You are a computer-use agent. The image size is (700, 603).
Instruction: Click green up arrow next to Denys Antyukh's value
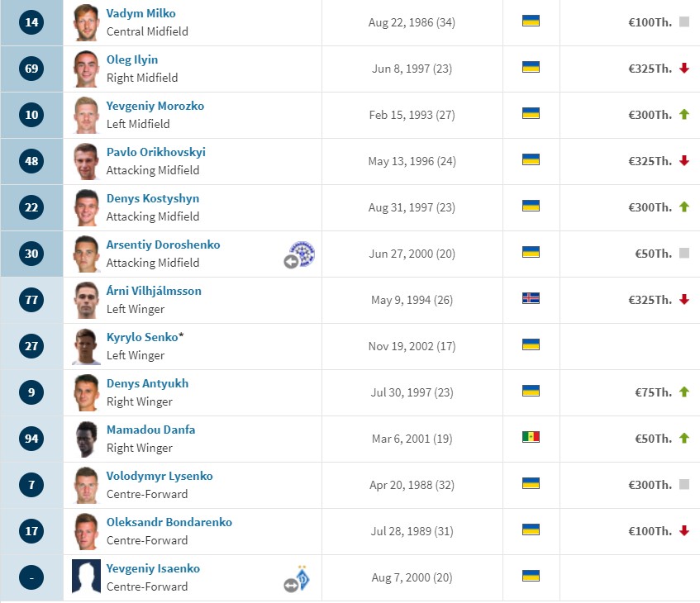click(x=684, y=392)
